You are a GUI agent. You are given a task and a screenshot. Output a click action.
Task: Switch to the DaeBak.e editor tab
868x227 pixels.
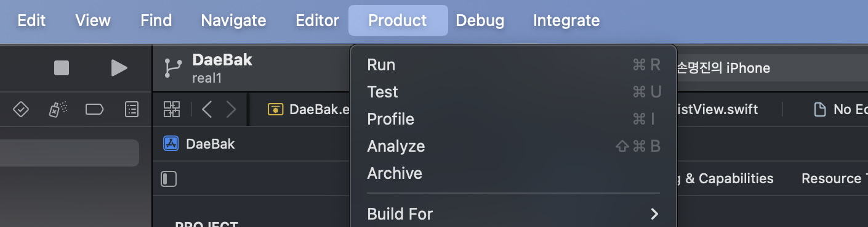[308, 110]
